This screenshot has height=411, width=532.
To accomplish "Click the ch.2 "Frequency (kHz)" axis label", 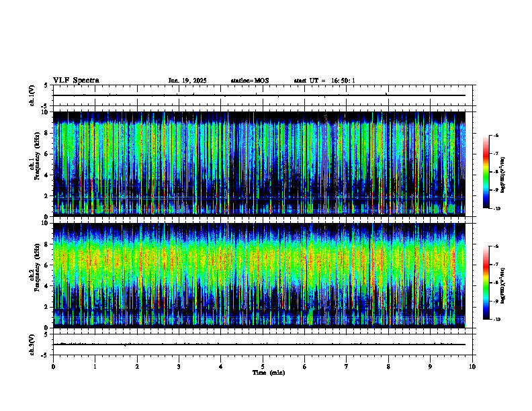I will (x=38, y=267).
